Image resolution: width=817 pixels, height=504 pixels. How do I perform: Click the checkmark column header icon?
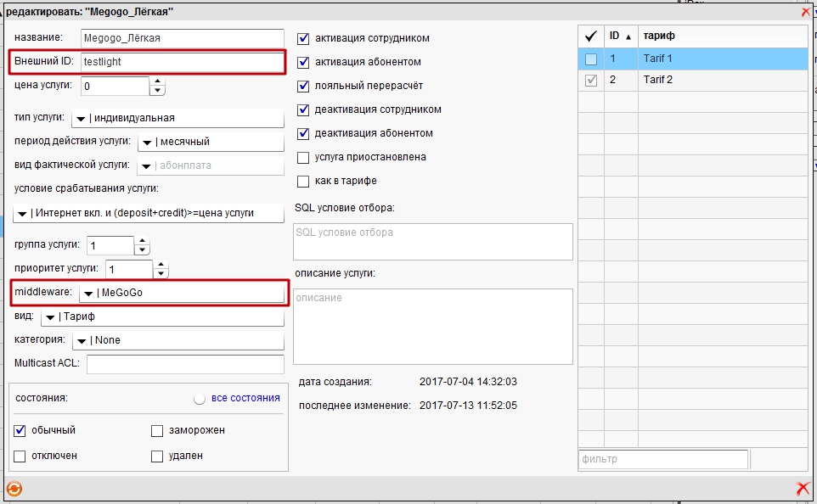tap(591, 36)
